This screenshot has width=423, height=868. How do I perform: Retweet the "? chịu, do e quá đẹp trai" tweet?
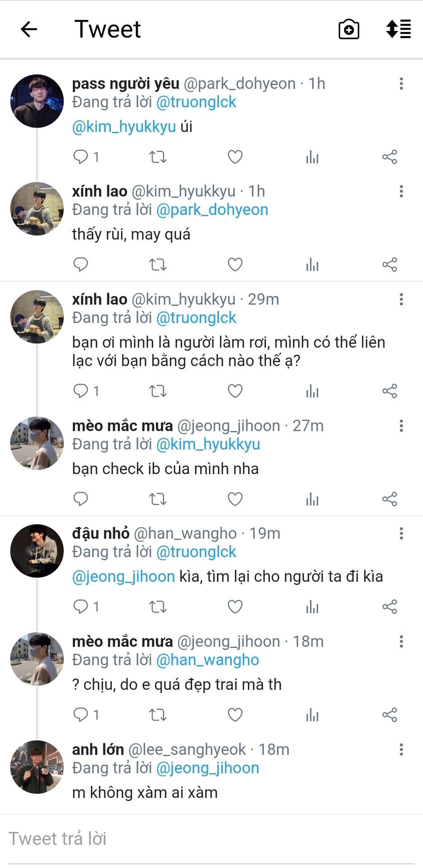coord(158,715)
